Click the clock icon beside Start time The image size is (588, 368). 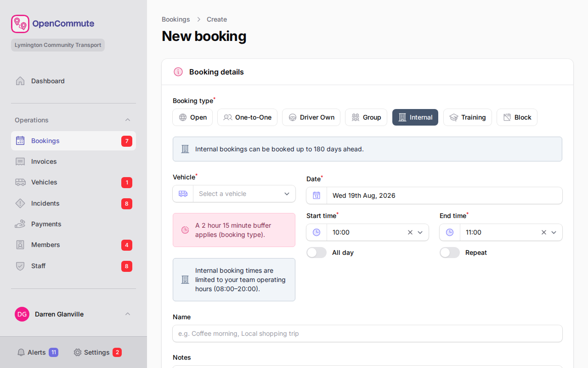[x=317, y=232]
